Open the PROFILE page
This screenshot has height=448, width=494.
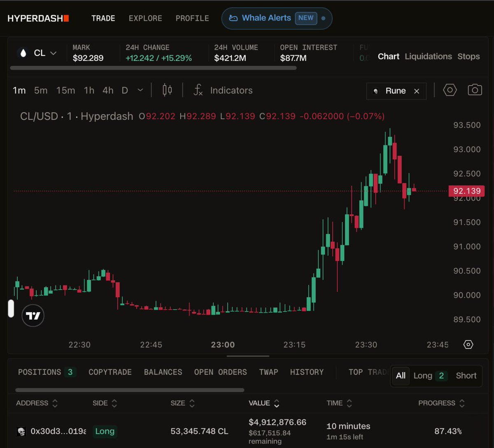point(192,19)
